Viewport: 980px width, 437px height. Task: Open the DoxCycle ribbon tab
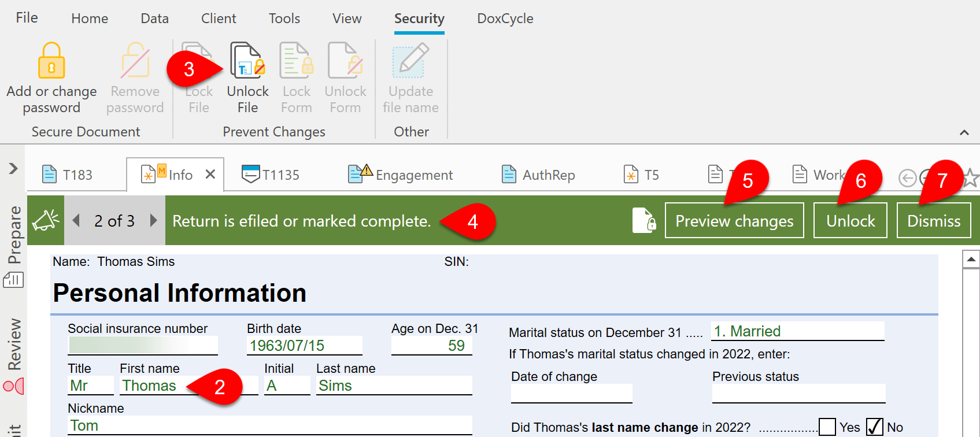[505, 18]
